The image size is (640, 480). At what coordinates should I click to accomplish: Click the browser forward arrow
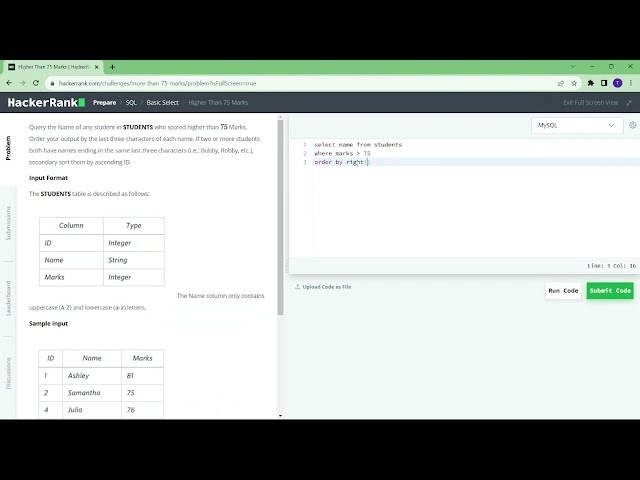[x=22, y=83]
